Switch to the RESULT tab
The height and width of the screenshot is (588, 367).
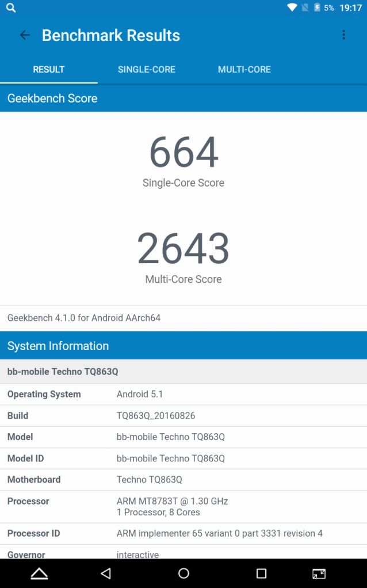pos(49,69)
